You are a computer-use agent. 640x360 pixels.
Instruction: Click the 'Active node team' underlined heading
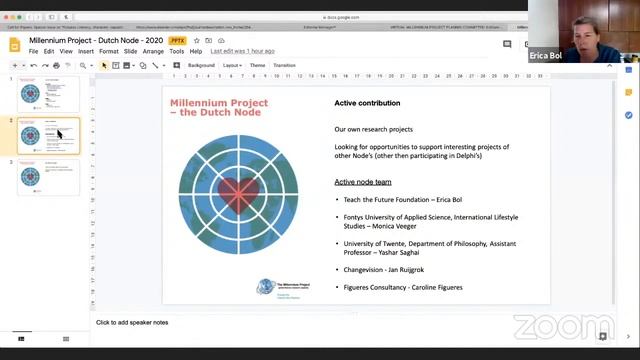tap(363, 182)
